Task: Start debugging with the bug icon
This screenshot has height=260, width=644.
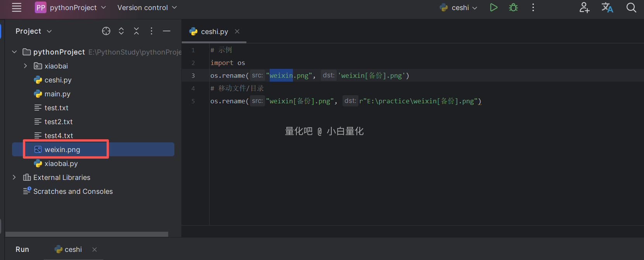Action: click(513, 7)
